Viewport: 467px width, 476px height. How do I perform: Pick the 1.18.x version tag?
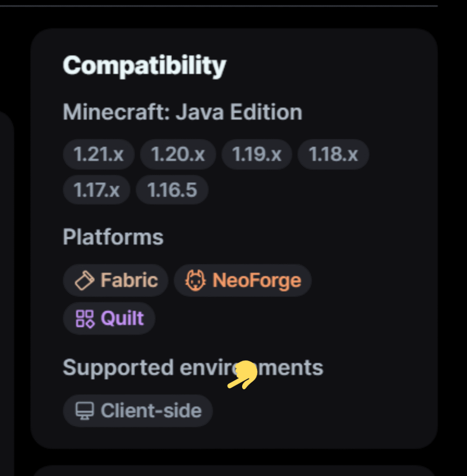coord(333,154)
